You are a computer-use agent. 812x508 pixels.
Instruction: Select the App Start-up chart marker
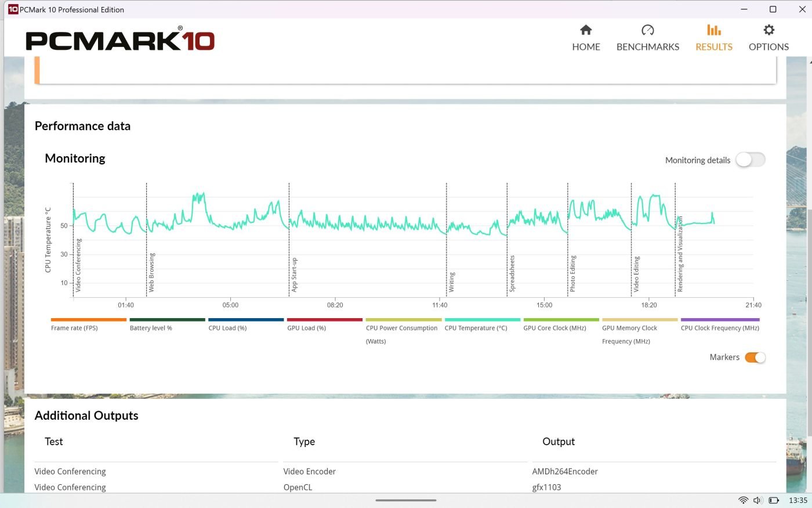click(294, 275)
